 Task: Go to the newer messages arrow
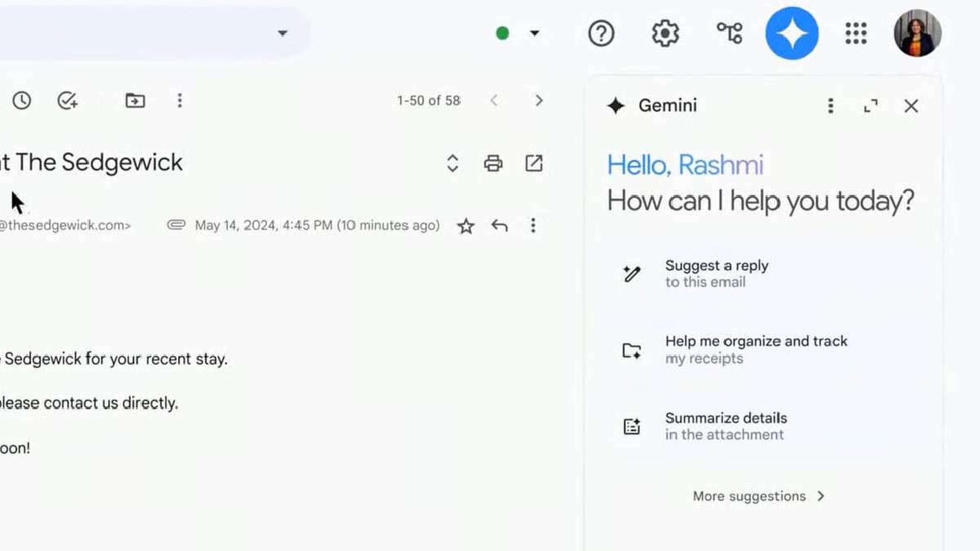pyautogui.click(x=493, y=100)
